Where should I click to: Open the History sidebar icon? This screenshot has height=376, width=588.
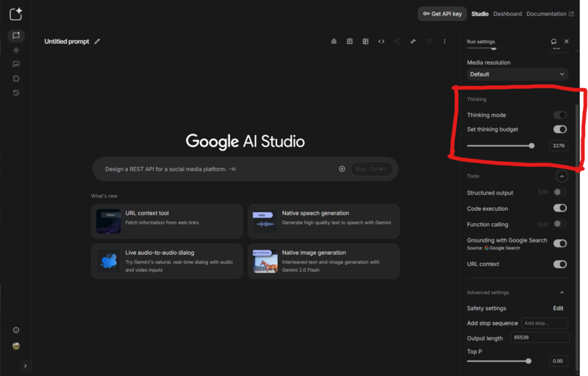coord(16,93)
